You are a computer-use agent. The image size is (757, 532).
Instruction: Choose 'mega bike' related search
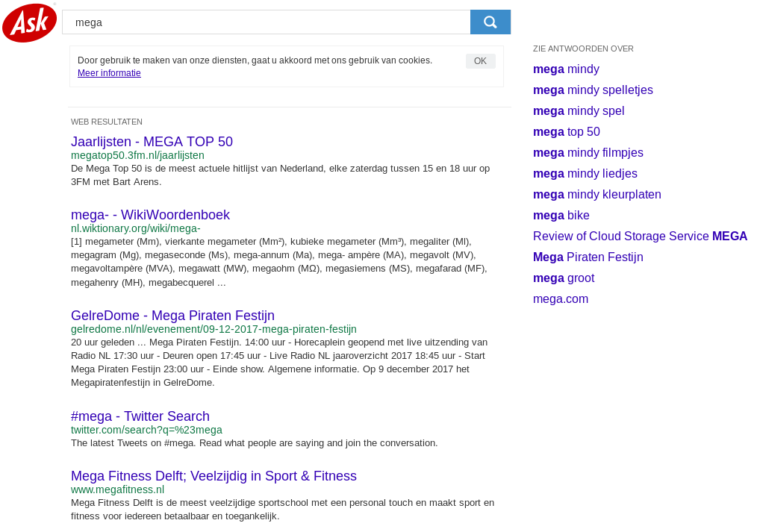tap(561, 216)
